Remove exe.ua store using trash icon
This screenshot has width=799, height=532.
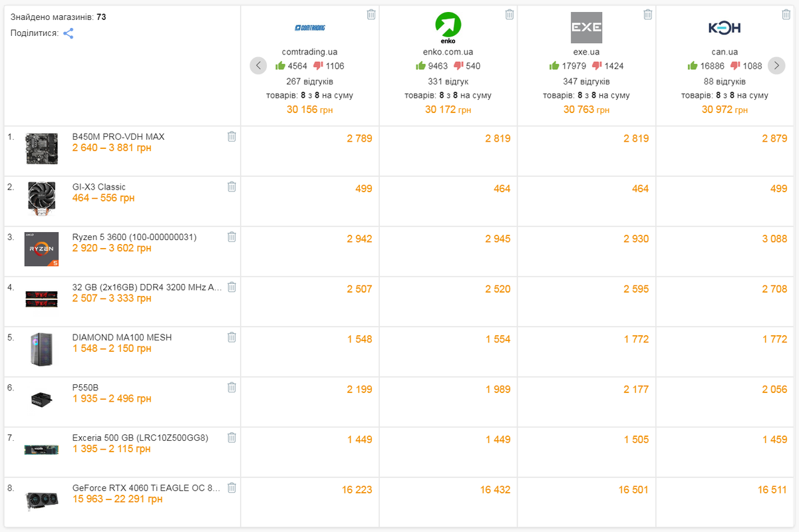(x=648, y=15)
